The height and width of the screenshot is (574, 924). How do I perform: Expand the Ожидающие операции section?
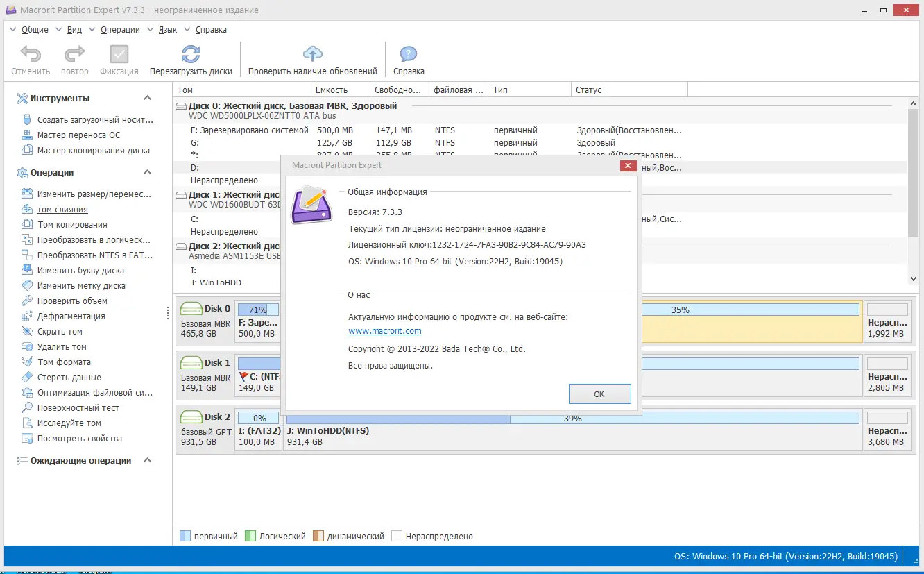[146, 459]
